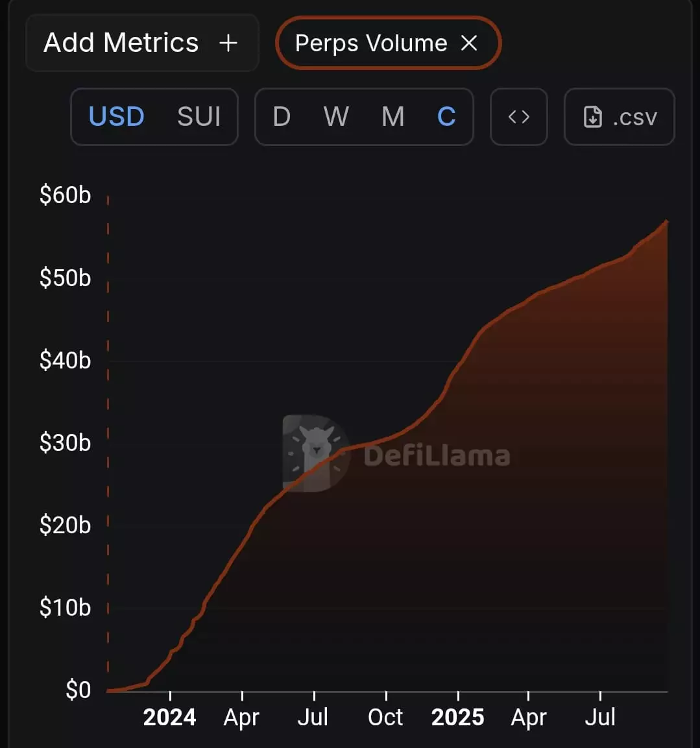Screen dimensions: 700x748
Task: Click the Oct label on the time axis
Action: pos(385,717)
